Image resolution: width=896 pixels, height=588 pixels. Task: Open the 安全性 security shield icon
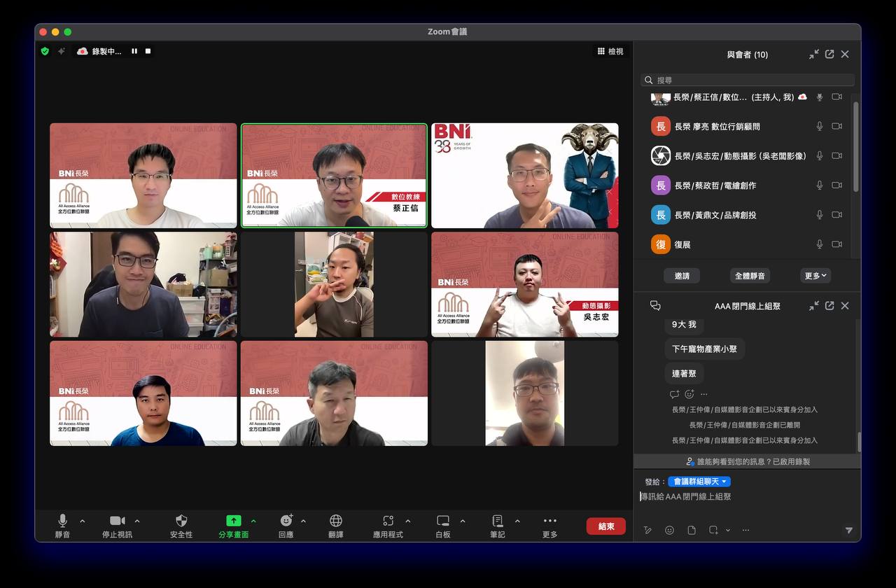[181, 521]
